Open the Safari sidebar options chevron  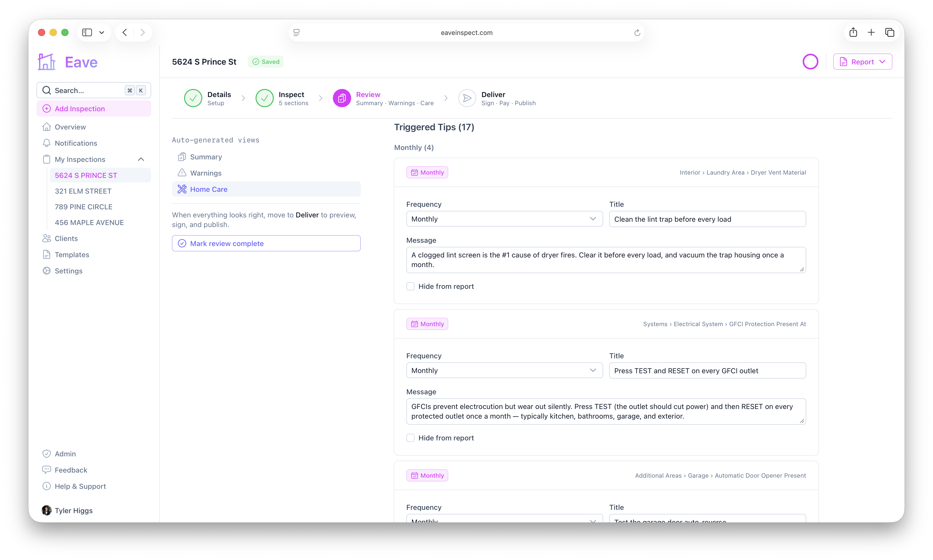pyautogui.click(x=102, y=32)
